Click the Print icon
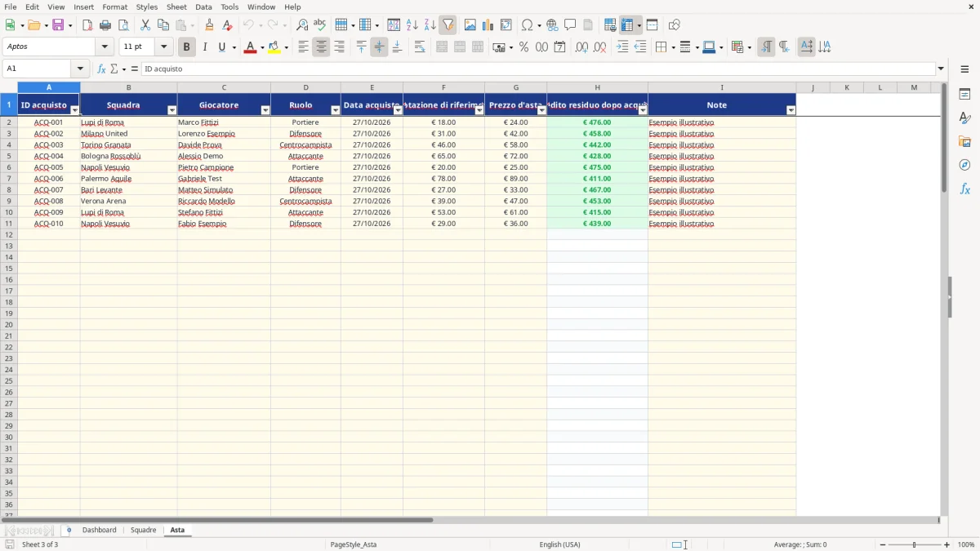Image resolution: width=980 pixels, height=551 pixels. [105, 25]
